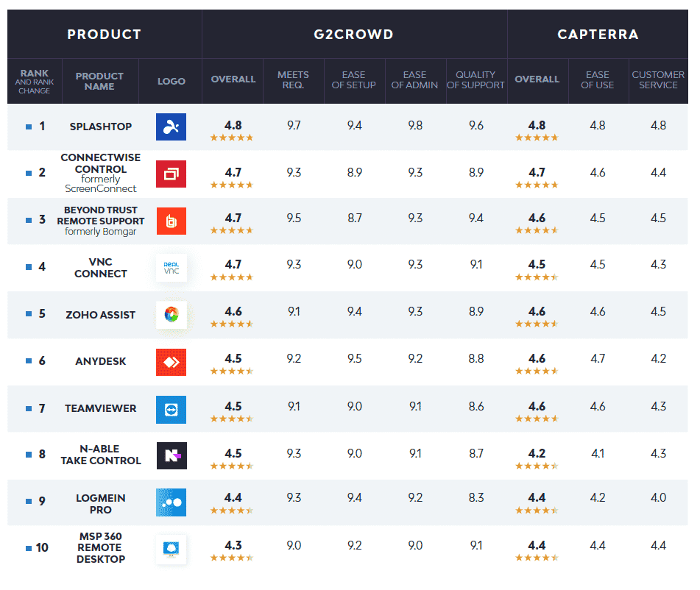The width and height of the screenshot is (700, 590).
Task: Click the ANYDESK product name
Action: pos(100,361)
